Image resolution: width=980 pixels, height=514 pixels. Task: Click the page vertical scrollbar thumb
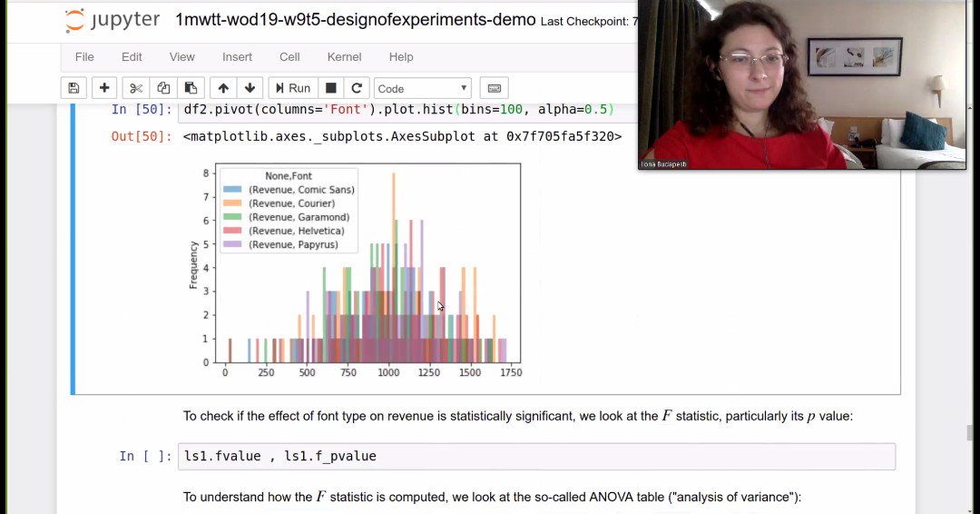[970, 432]
